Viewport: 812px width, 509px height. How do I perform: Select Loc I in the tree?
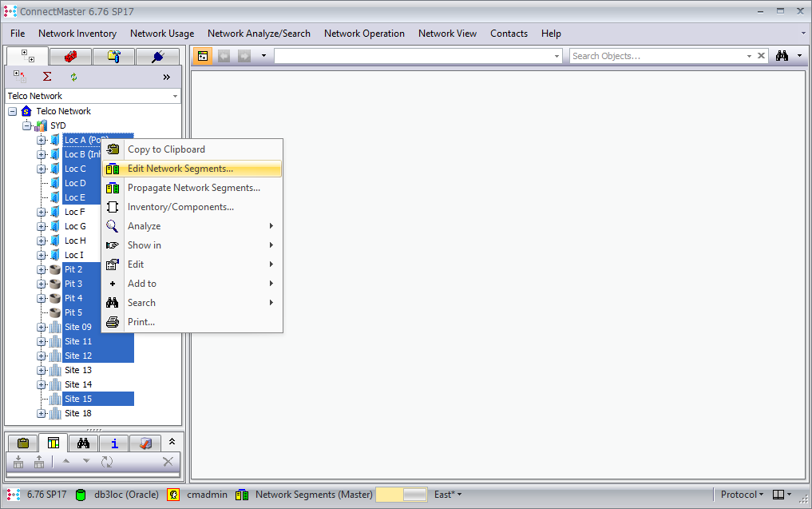pyautogui.click(x=73, y=255)
